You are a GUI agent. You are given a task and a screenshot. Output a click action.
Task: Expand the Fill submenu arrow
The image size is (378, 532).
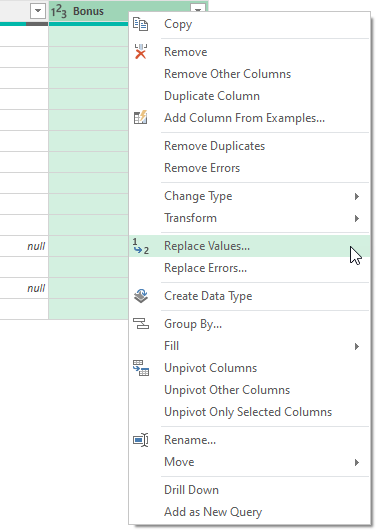(x=356, y=346)
